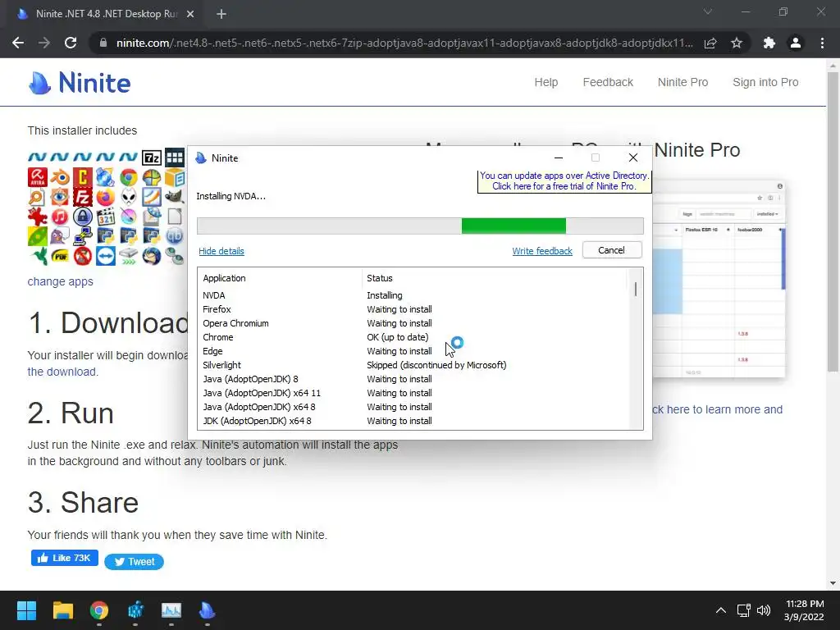The width and height of the screenshot is (840, 630).
Task: Click the Ninite Pro free trial banner
Action: (564, 181)
